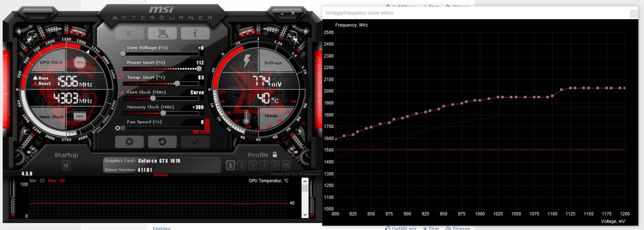Click the first curve point at 800 mV
The height and width of the screenshot is (230, 644).
(335, 139)
